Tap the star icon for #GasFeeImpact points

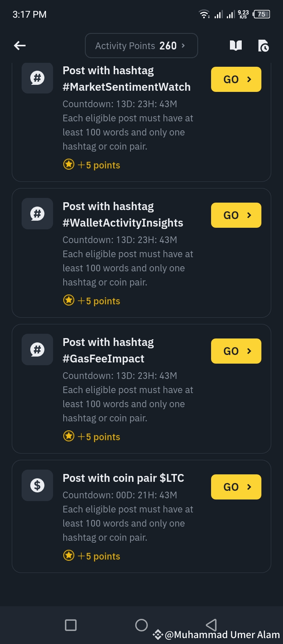(x=69, y=436)
